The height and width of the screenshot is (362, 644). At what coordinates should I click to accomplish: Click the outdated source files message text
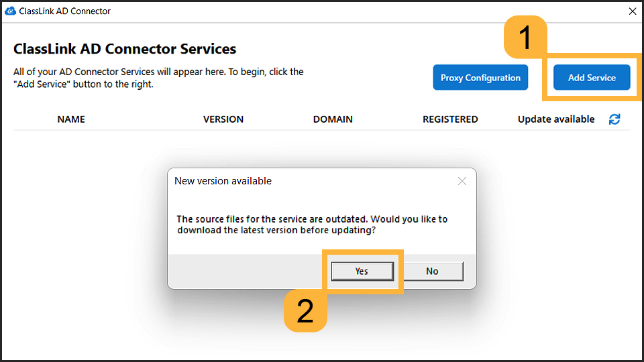(x=312, y=225)
